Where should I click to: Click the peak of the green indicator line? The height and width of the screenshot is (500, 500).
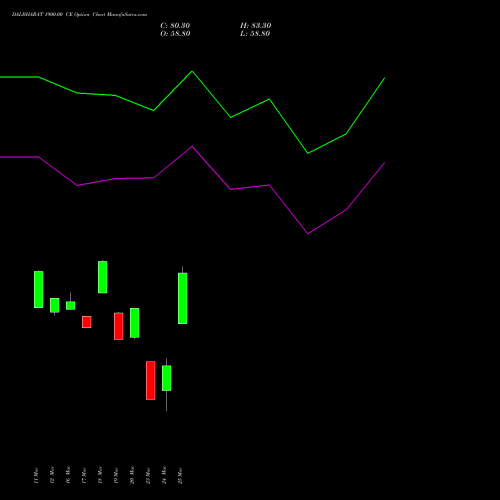coord(192,71)
